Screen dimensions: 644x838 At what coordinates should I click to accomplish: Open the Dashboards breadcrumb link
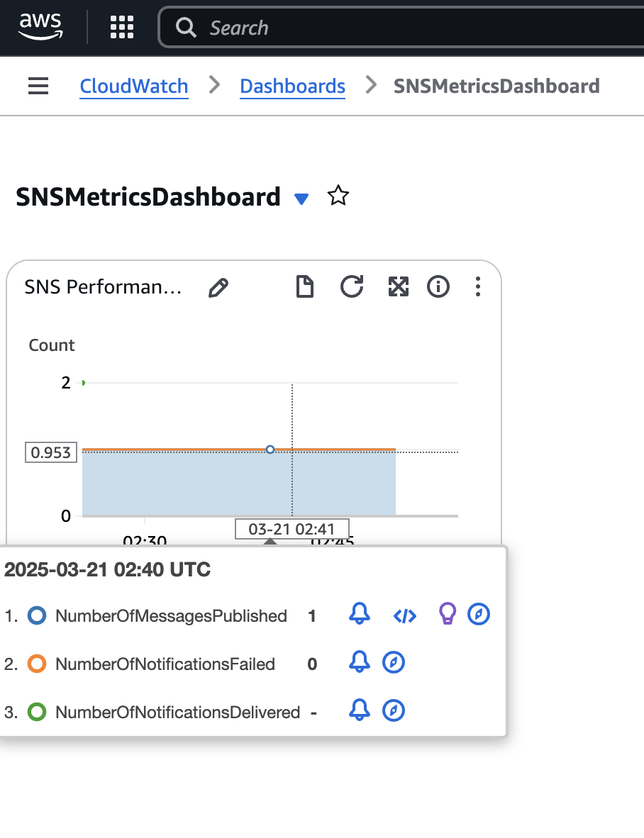tap(292, 86)
